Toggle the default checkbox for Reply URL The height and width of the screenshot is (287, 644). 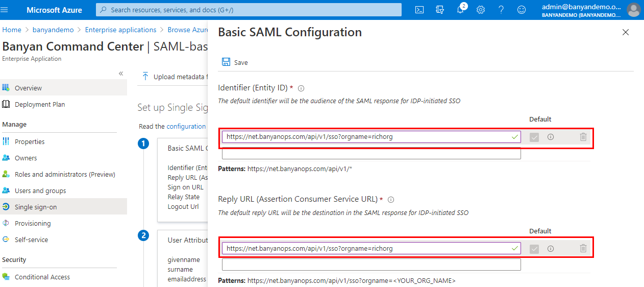point(534,249)
